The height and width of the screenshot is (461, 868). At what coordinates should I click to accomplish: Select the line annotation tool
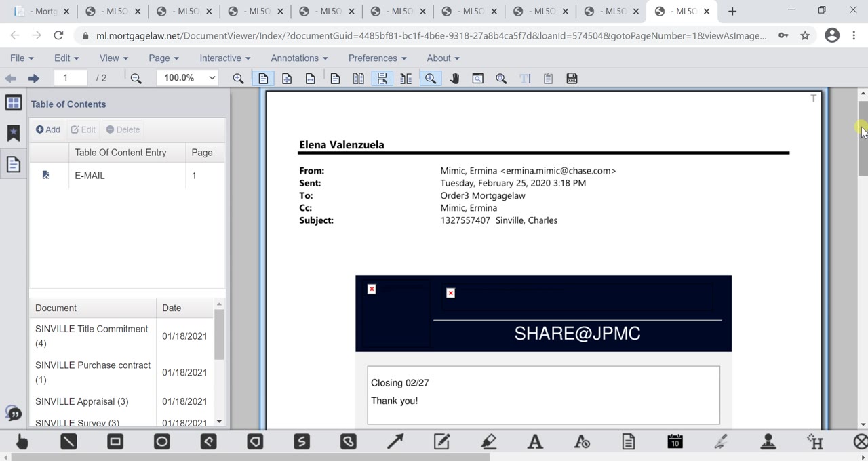coord(68,442)
